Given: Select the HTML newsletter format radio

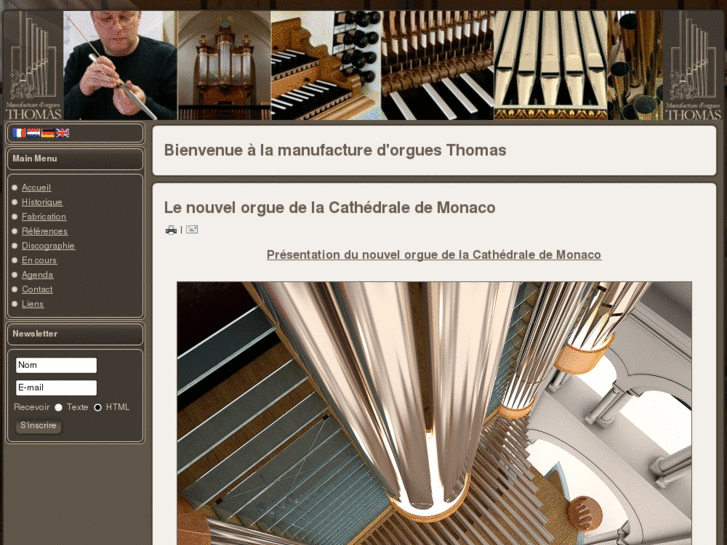Looking at the screenshot, I should (x=97, y=407).
